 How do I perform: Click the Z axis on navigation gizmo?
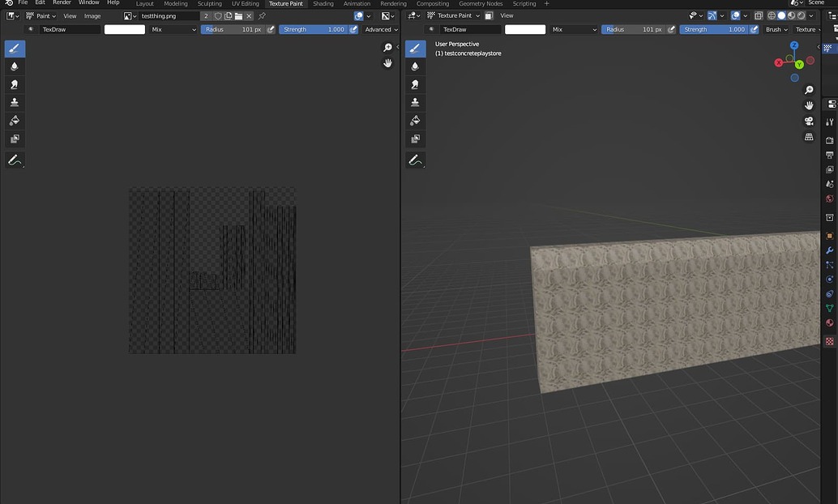794,45
